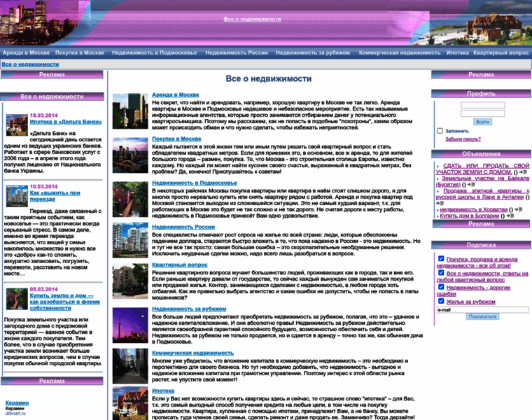Open article heading link 'Покупка в Москве'
The width and height of the screenshot is (532, 420).
point(176,139)
